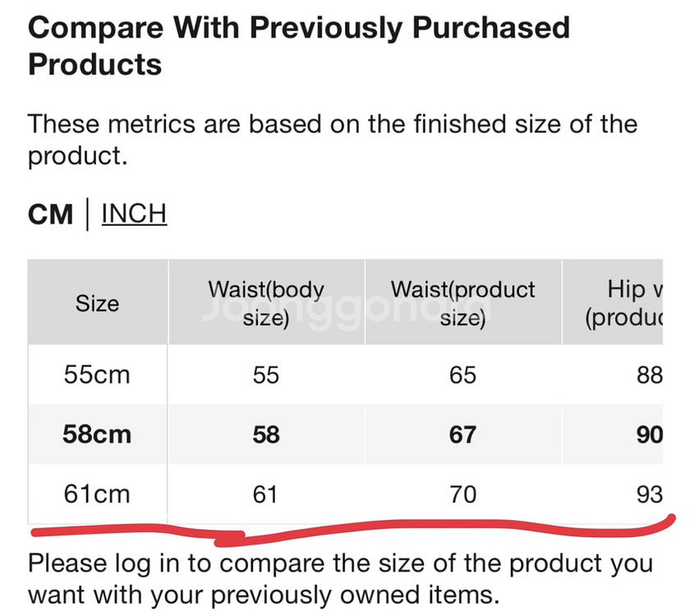Click the Waist(body size) column header
The width and height of the screenshot is (690, 616).
point(266,303)
